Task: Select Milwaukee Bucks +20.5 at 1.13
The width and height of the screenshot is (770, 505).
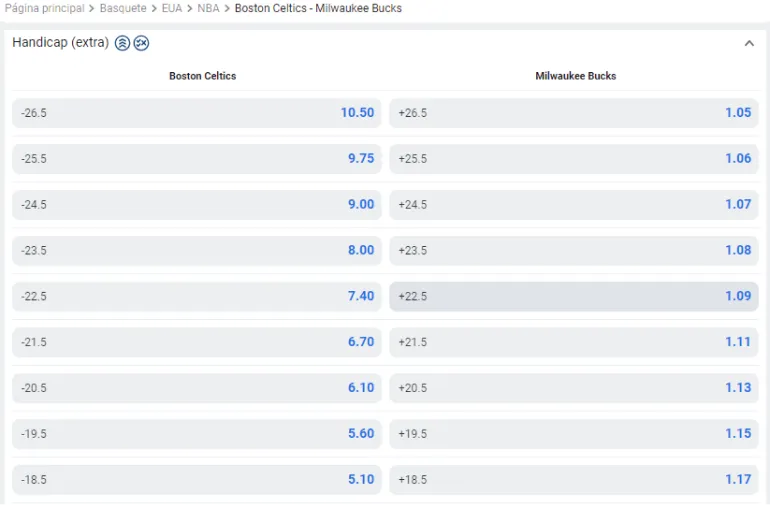Action: pos(573,388)
